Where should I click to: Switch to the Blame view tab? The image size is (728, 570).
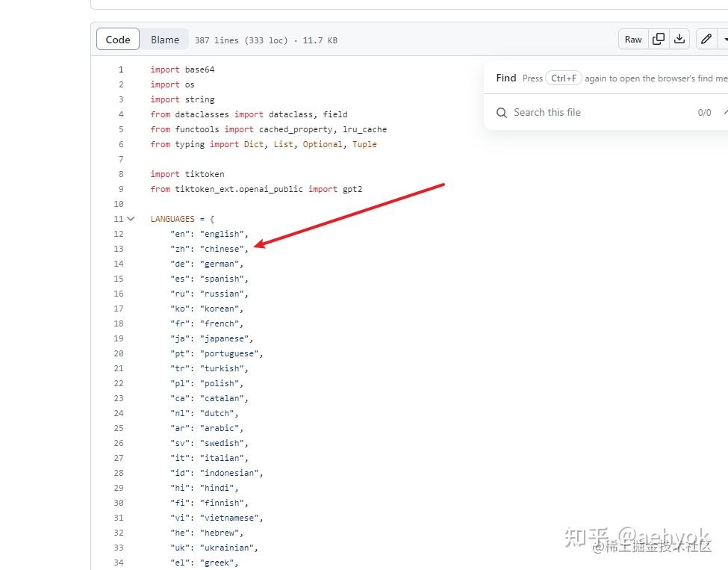pos(165,40)
